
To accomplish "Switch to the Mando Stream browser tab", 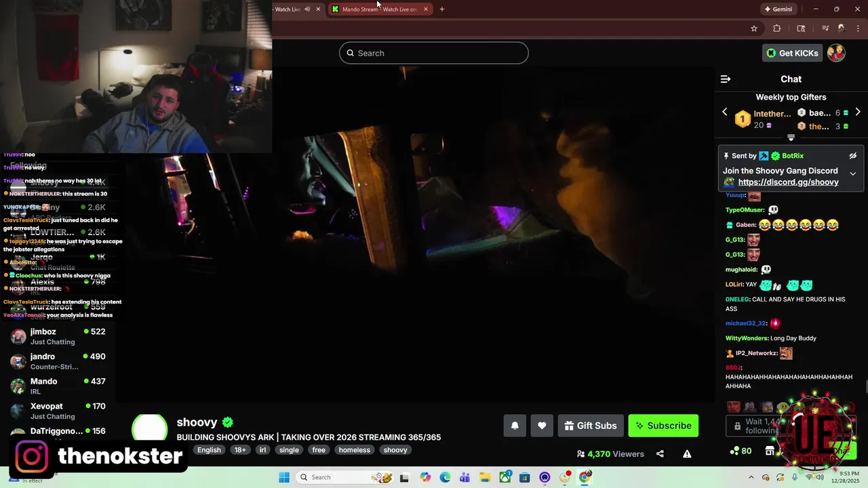I will click(x=379, y=9).
